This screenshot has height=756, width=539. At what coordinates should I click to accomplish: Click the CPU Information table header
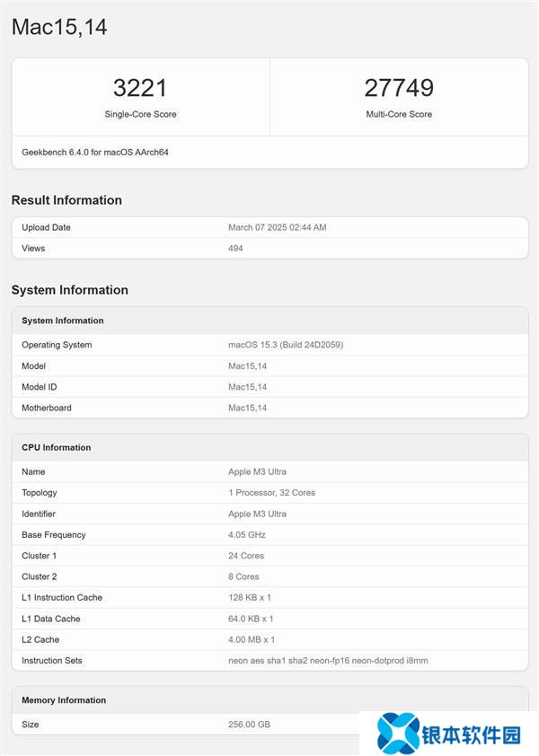pyautogui.click(x=57, y=447)
